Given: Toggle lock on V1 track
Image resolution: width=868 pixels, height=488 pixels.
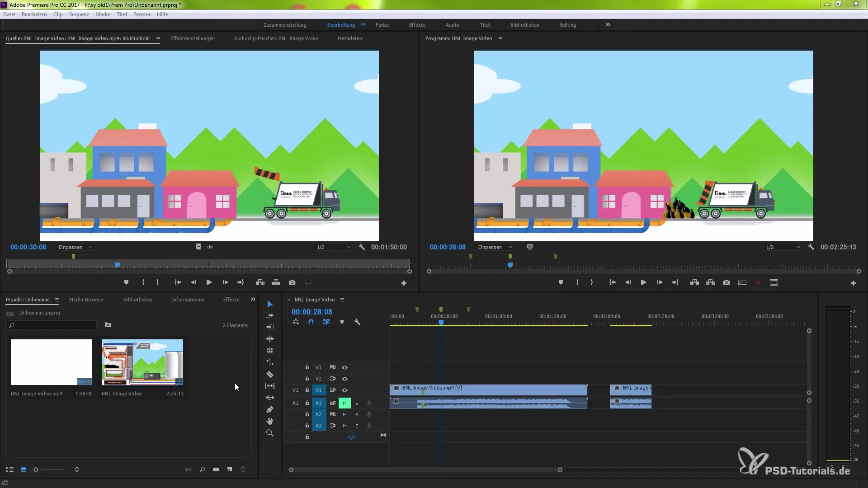Looking at the screenshot, I should (x=307, y=390).
